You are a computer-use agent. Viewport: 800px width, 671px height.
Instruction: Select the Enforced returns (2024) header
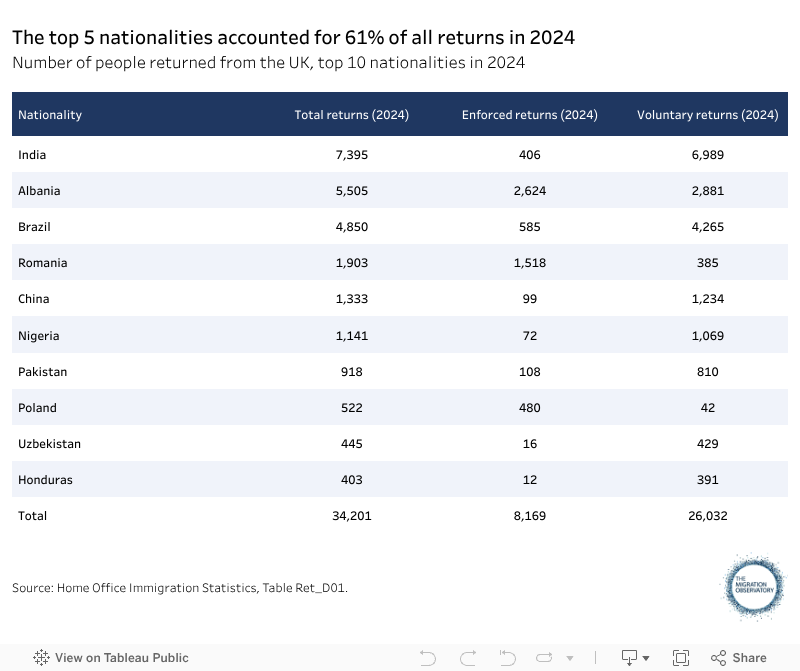pos(529,114)
